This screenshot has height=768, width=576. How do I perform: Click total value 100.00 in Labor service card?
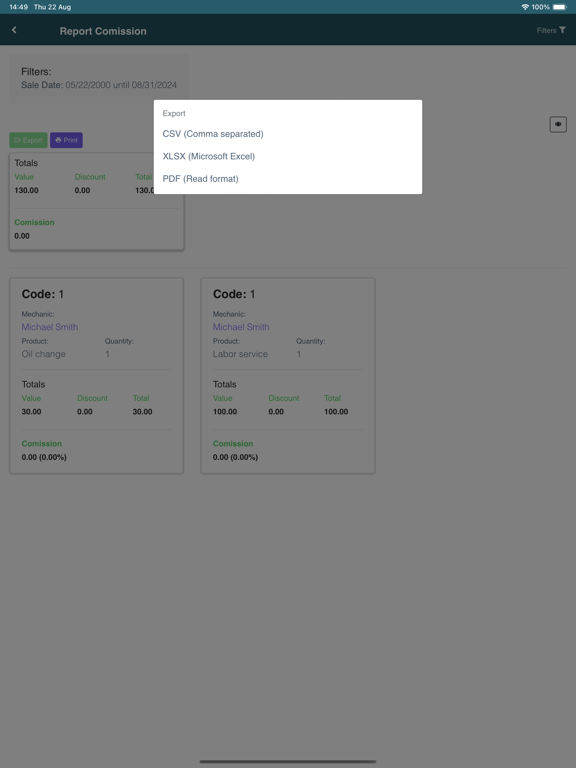click(x=336, y=411)
